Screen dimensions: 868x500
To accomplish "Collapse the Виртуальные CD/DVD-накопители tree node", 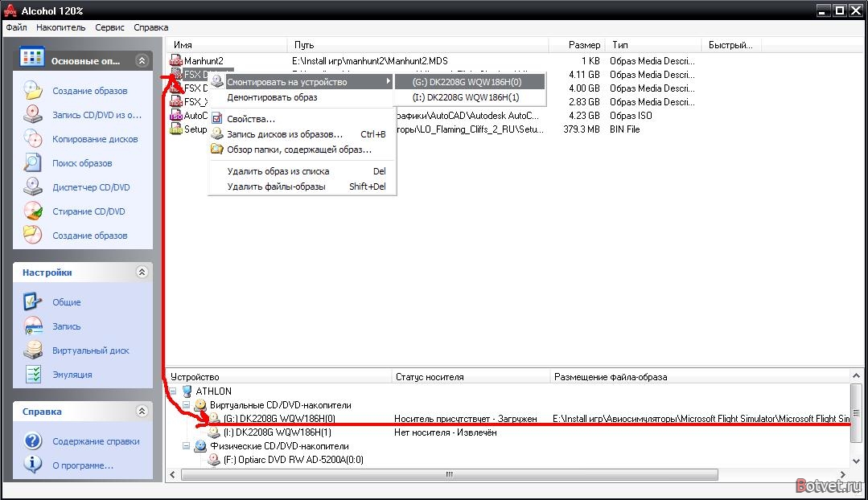I will (187, 405).
